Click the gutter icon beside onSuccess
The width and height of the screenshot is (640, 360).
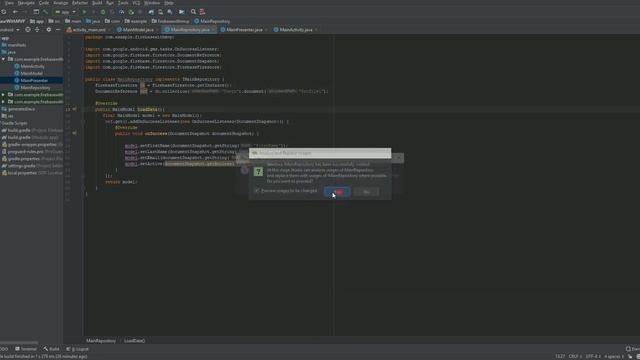74,133
